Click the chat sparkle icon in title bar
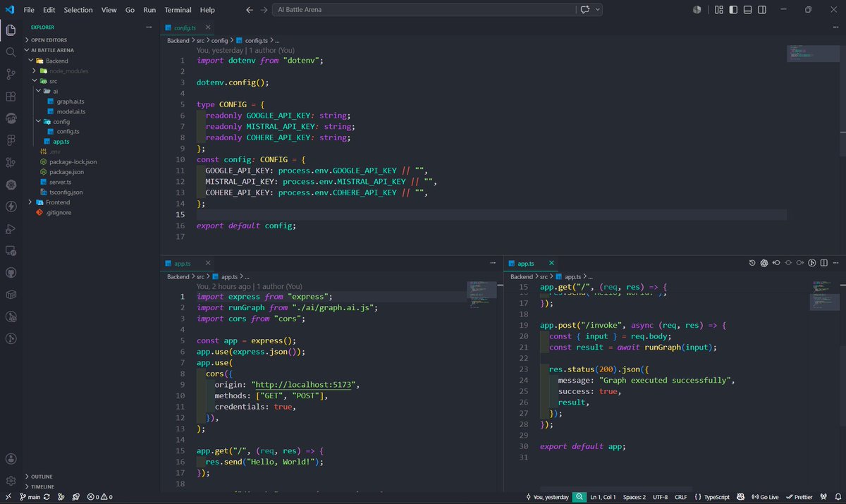The height and width of the screenshot is (504, 846). point(584,10)
